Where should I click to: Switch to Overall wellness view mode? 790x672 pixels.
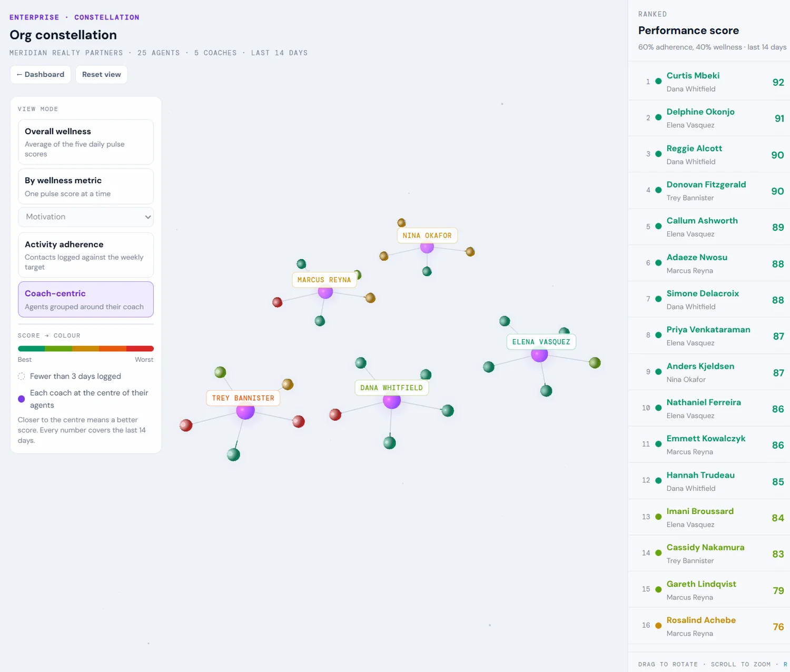pyautogui.click(x=86, y=142)
